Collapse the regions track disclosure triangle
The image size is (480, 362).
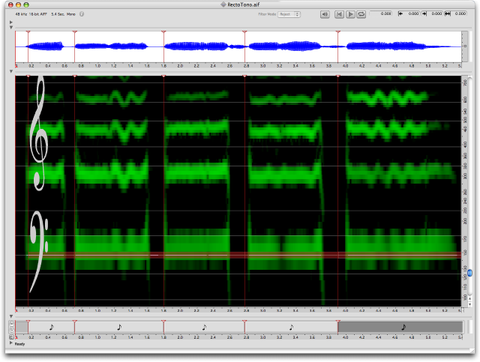pyautogui.click(x=11, y=316)
